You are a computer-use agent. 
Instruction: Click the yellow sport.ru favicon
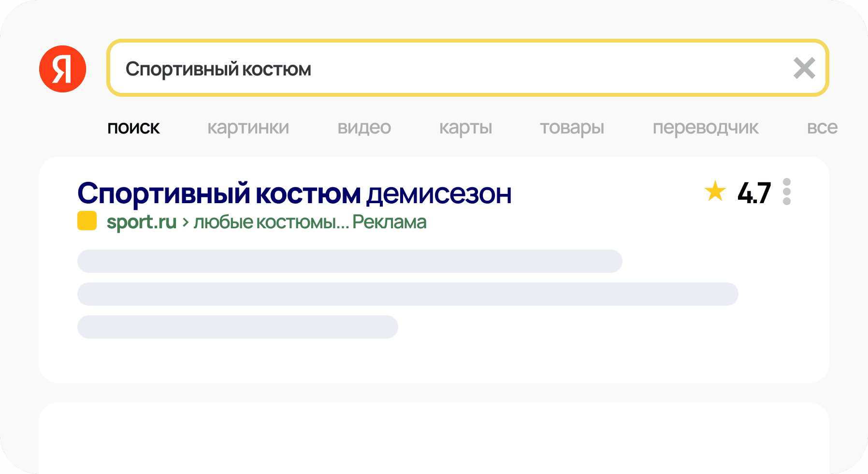coord(87,221)
